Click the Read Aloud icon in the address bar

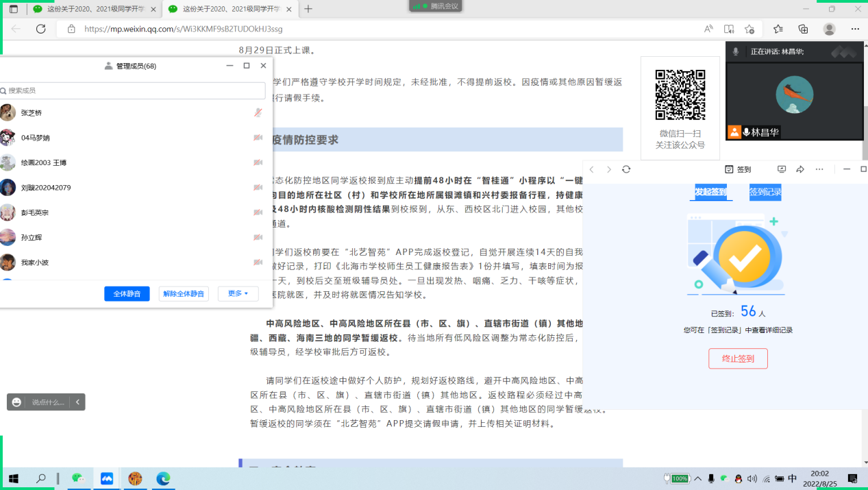[708, 29]
